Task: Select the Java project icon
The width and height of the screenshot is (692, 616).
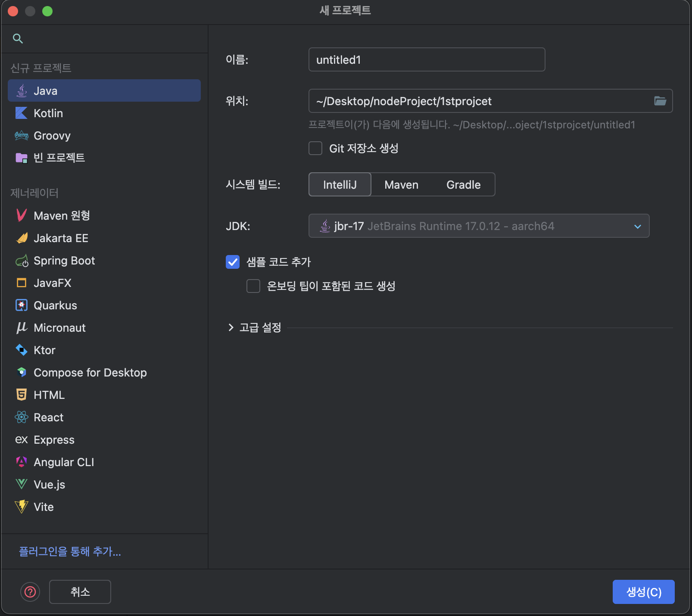Action: tap(22, 91)
